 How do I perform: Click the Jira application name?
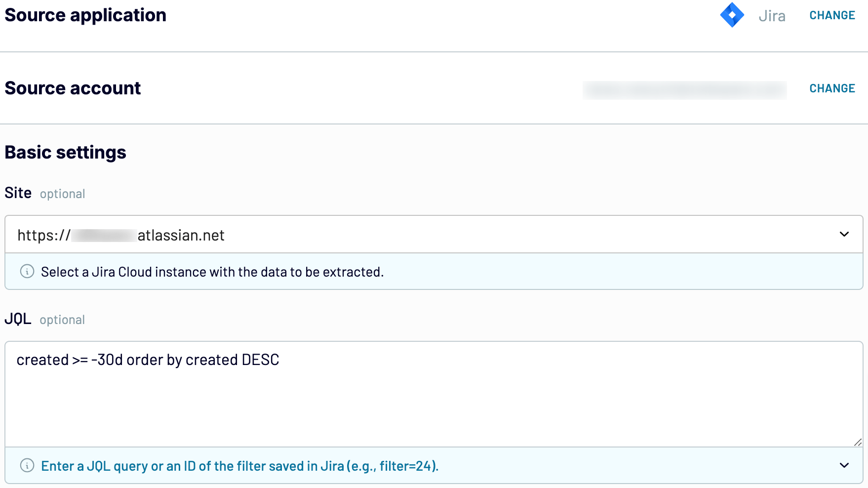[x=772, y=16]
